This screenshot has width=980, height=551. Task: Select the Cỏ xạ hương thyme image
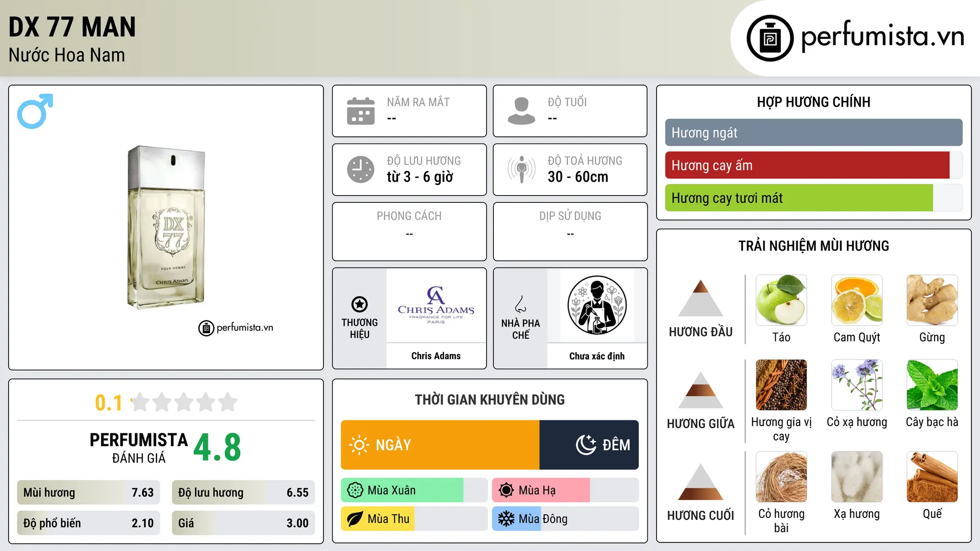coord(857,385)
